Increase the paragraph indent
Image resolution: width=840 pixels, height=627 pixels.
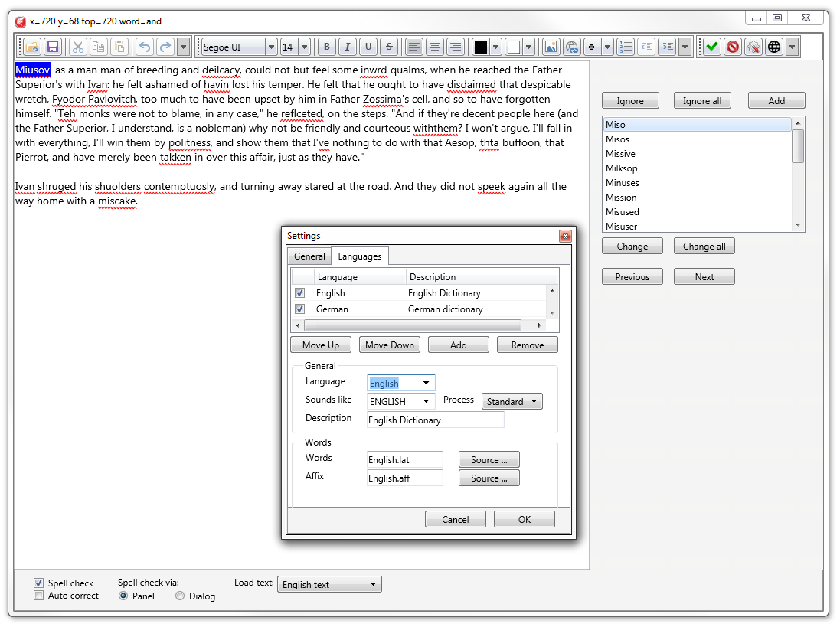(668, 47)
